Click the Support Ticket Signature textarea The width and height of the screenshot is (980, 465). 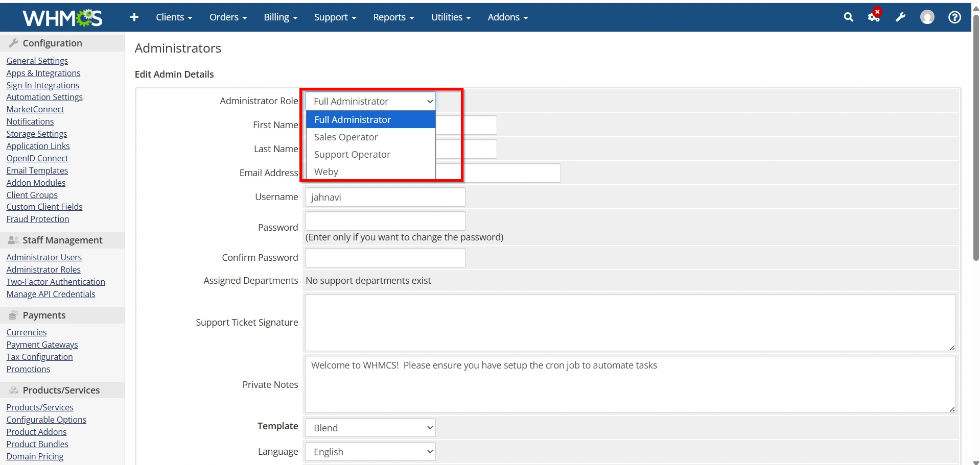pos(631,323)
